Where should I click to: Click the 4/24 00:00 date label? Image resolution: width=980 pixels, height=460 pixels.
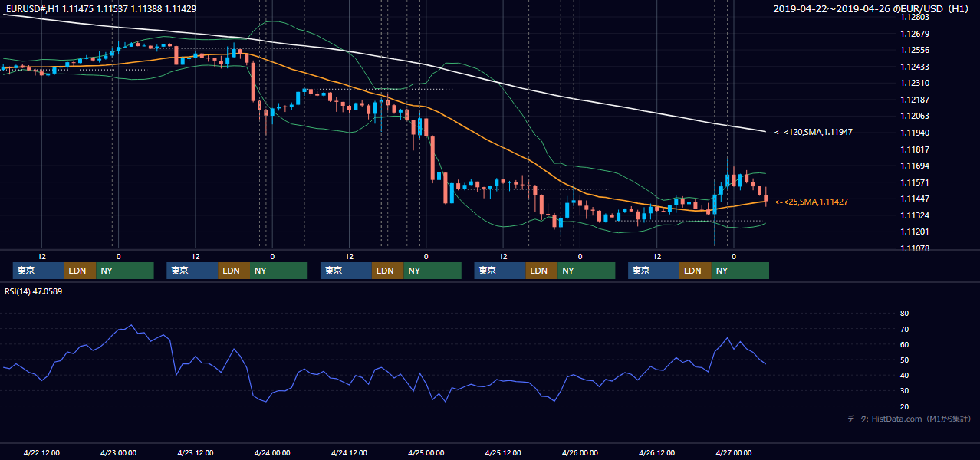tap(272, 453)
